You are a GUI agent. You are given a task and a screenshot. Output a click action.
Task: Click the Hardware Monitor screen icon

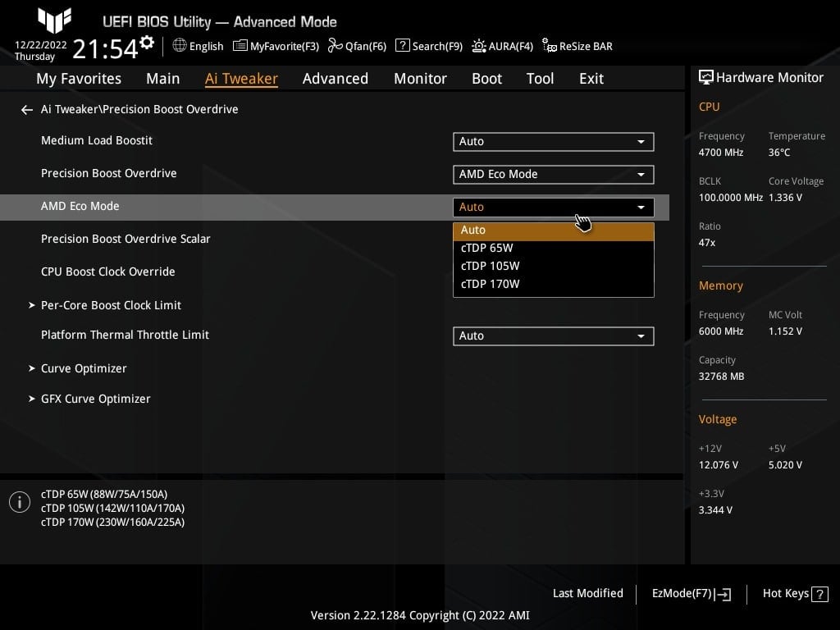pyautogui.click(x=705, y=78)
